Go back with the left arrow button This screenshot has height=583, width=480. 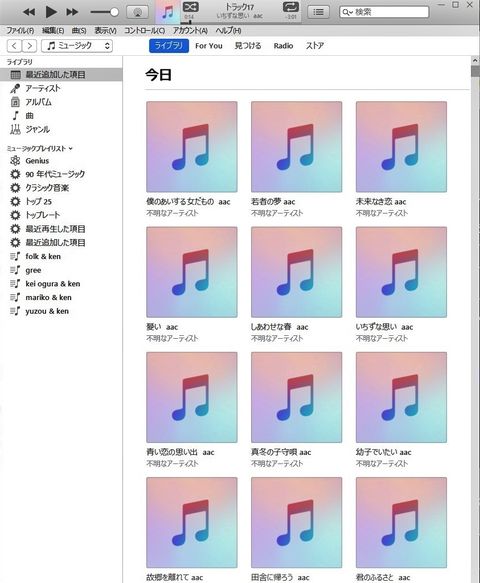(14, 46)
